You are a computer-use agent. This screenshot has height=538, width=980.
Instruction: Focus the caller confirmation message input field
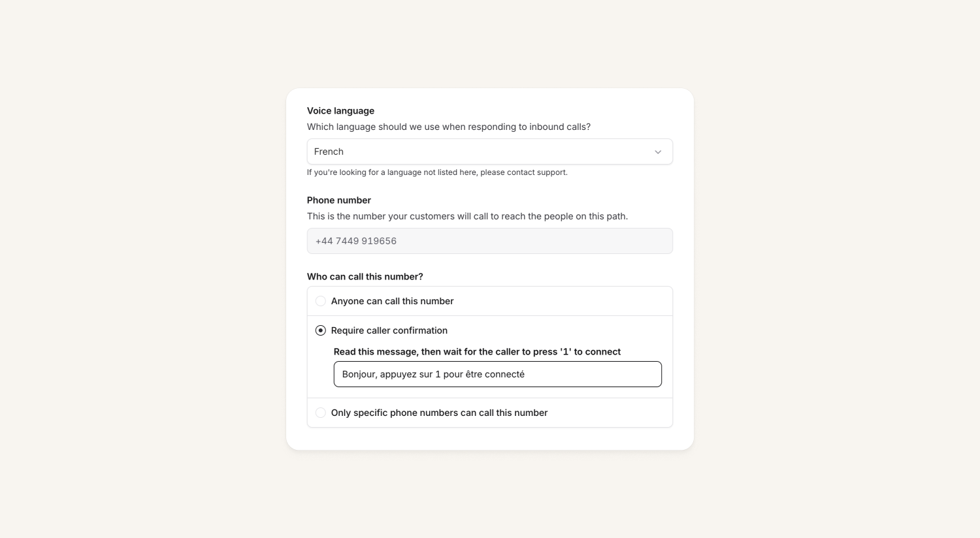(497, 374)
